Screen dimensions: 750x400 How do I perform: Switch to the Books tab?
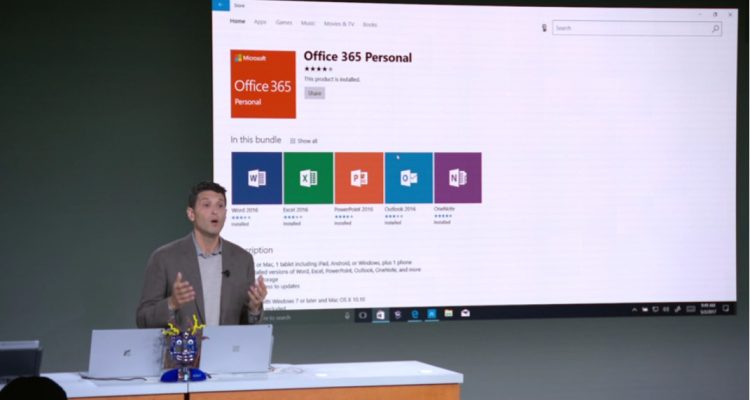click(x=370, y=24)
